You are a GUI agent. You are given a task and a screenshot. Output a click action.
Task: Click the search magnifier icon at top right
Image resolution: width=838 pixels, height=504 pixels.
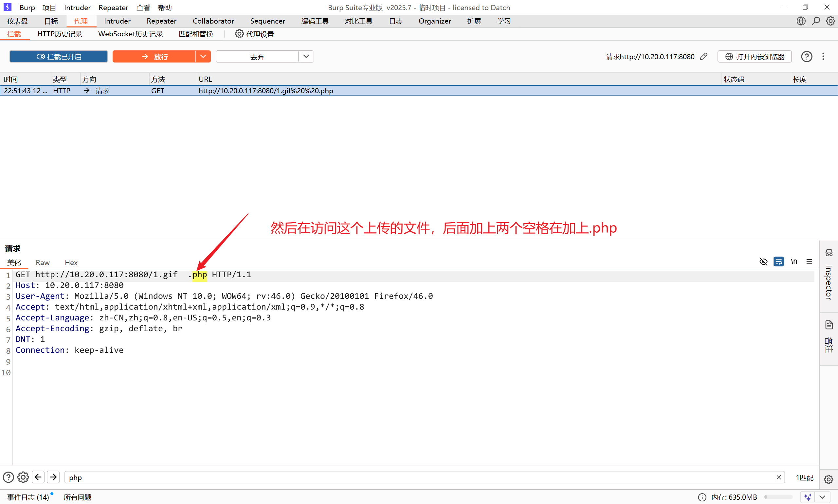[x=816, y=21]
